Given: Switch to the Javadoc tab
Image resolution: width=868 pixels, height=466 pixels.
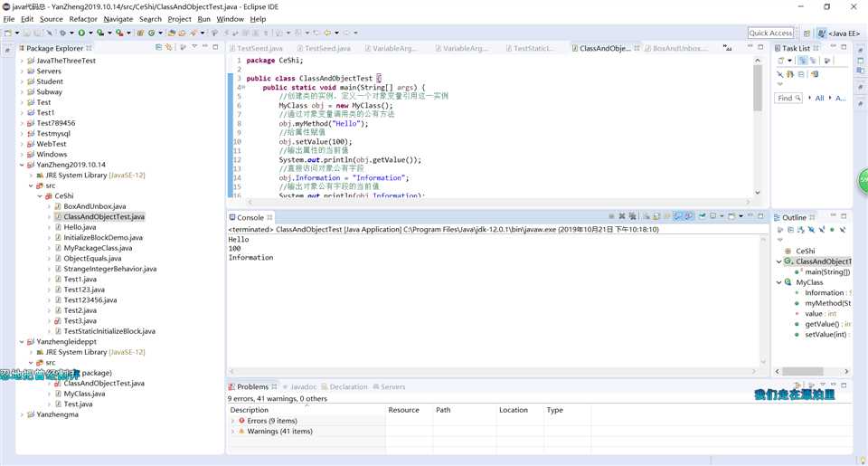Looking at the screenshot, I should pyautogui.click(x=302, y=386).
